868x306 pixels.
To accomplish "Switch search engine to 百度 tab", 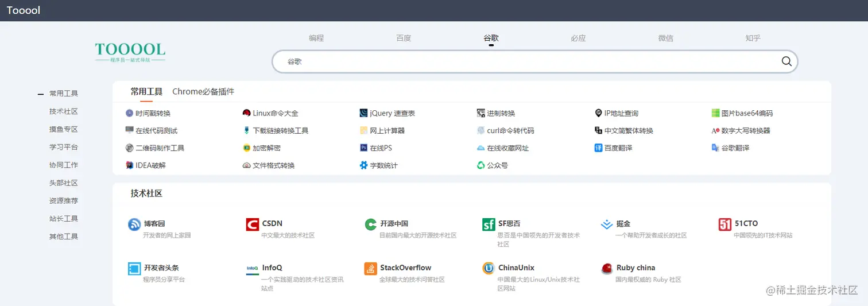I will point(404,38).
